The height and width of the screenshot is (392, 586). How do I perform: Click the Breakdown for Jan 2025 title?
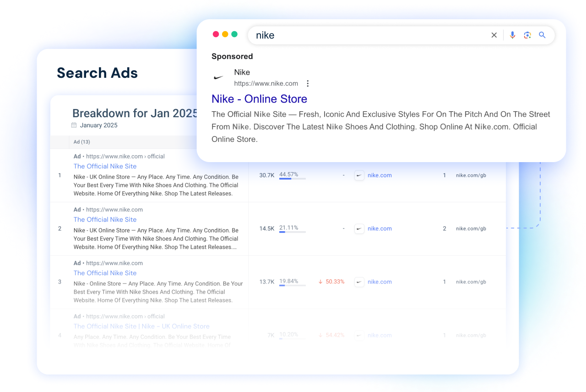[x=135, y=114]
